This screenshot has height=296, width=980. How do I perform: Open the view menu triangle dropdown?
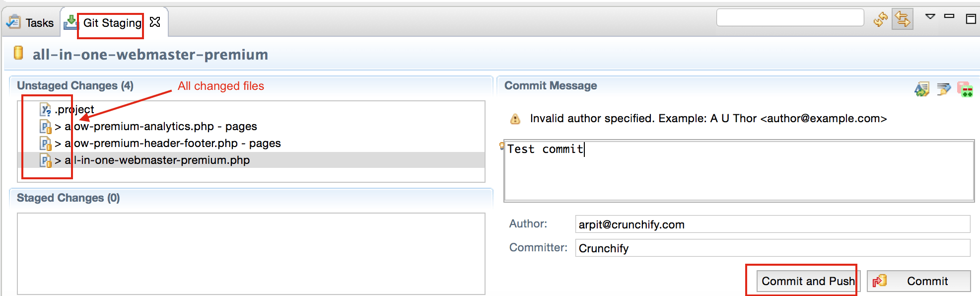tap(930, 16)
